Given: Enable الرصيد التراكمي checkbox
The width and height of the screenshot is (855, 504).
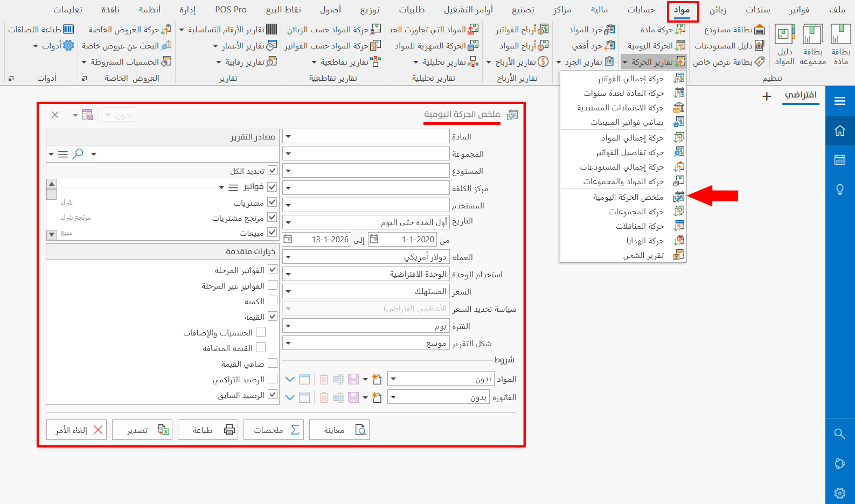Looking at the screenshot, I should [x=273, y=379].
